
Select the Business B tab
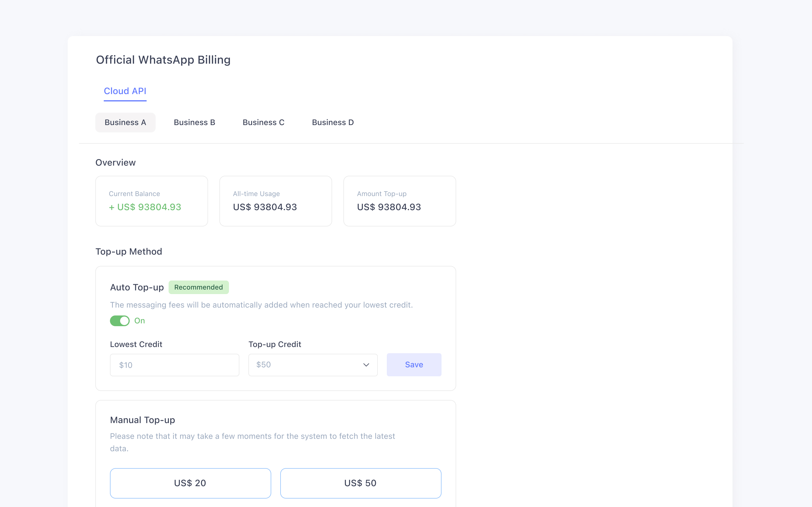[195, 122]
